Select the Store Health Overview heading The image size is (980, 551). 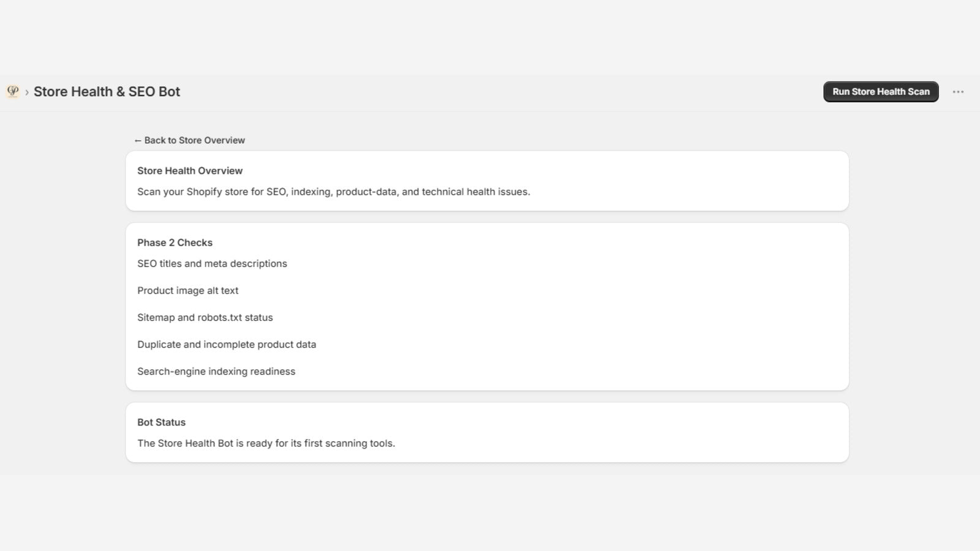190,171
